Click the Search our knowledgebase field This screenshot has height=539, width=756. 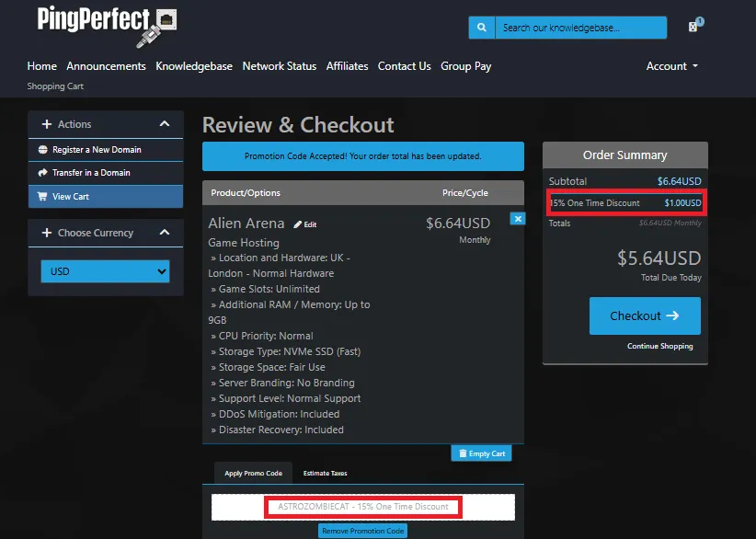tap(581, 28)
